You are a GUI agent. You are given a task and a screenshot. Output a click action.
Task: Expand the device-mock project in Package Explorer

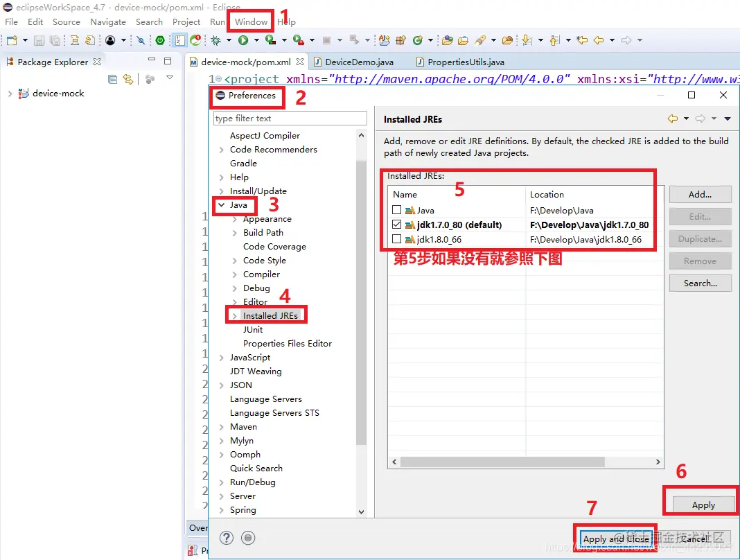10,94
